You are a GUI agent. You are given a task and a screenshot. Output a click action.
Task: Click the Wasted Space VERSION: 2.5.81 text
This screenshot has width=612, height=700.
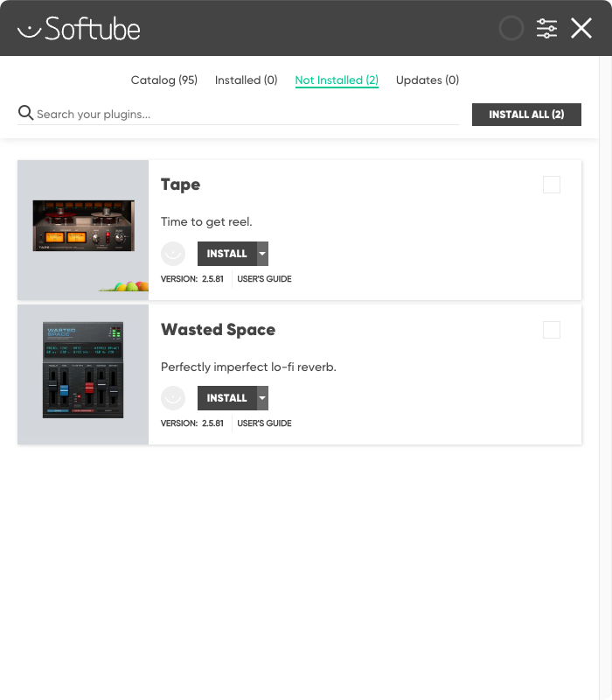click(x=191, y=423)
